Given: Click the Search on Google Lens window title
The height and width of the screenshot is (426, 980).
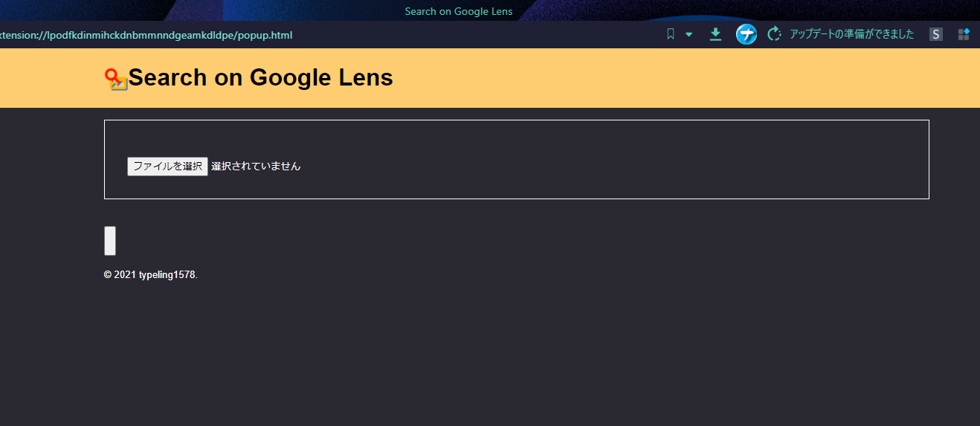Looking at the screenshot, I should point(459,11).
